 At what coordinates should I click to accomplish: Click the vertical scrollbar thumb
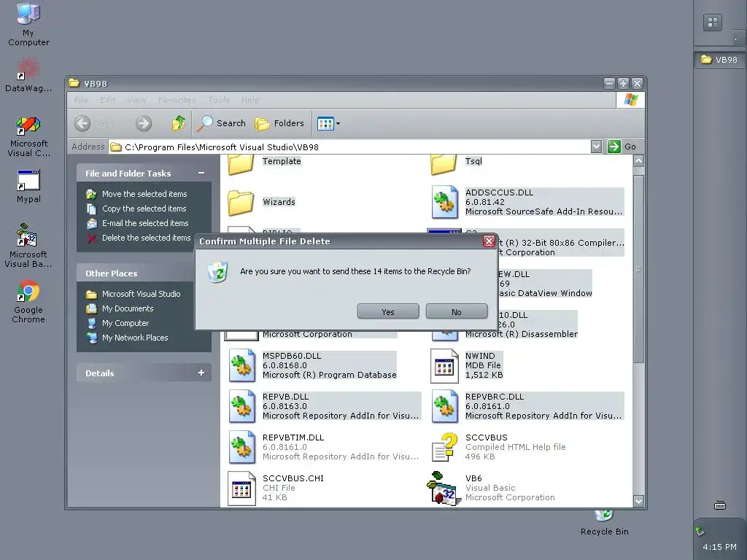point(638,269)
